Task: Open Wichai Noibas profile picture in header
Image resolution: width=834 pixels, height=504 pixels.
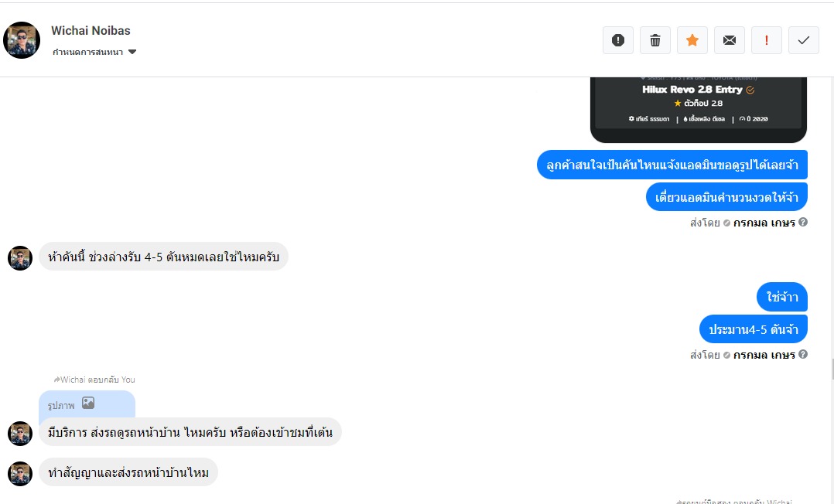Action: [22, 40]
